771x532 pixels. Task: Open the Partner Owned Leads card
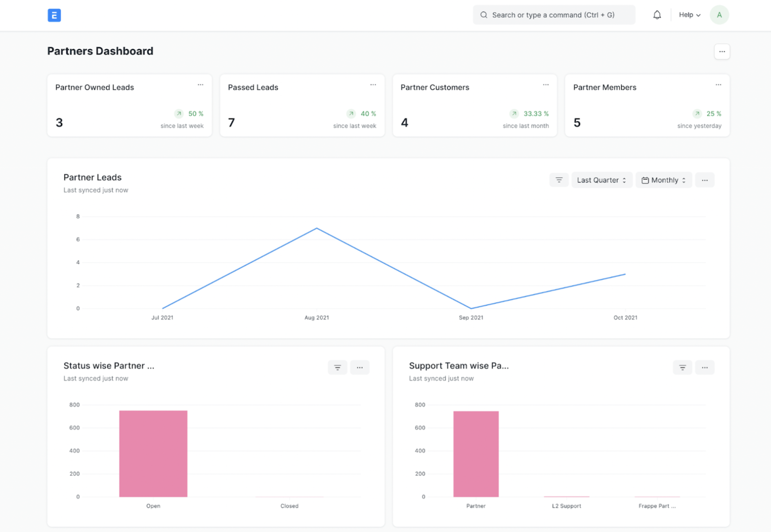click(x=130, y=105)
